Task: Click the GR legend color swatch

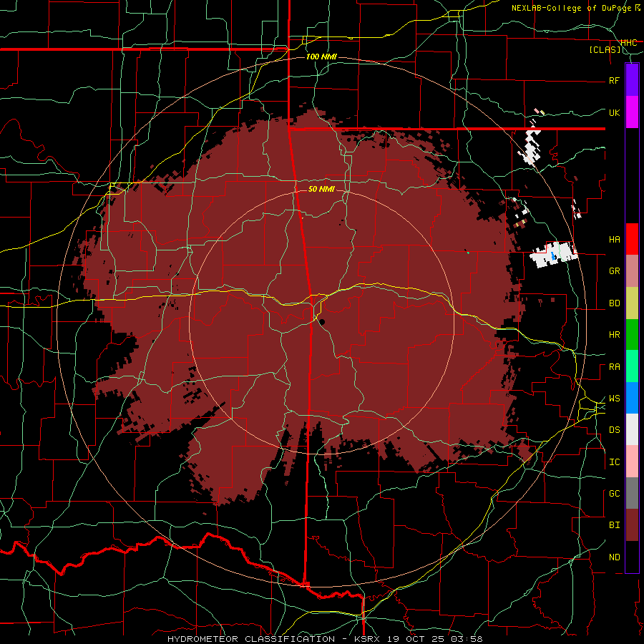Action: tap(632, 271)
